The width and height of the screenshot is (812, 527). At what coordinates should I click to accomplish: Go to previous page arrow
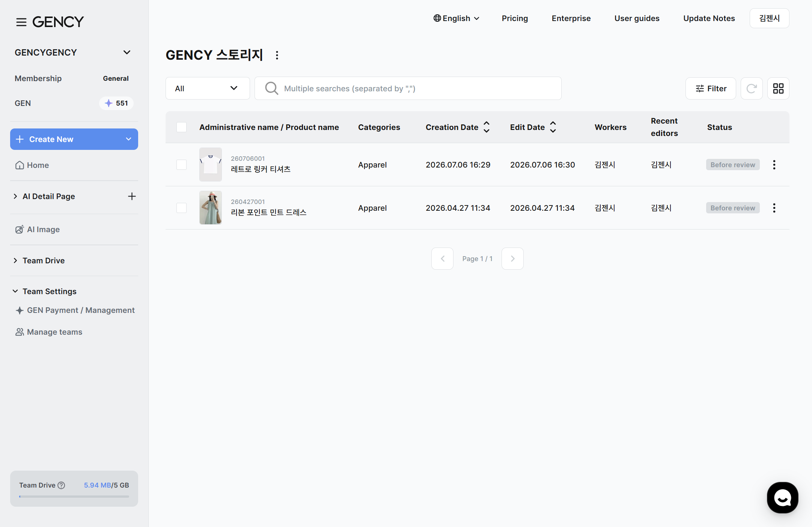442,258
